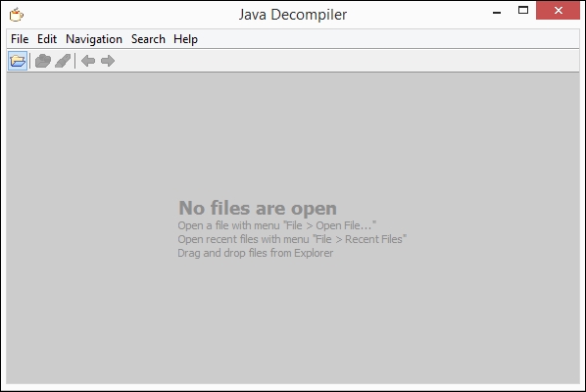Click the coffee cup application icon

pos(17,15)
